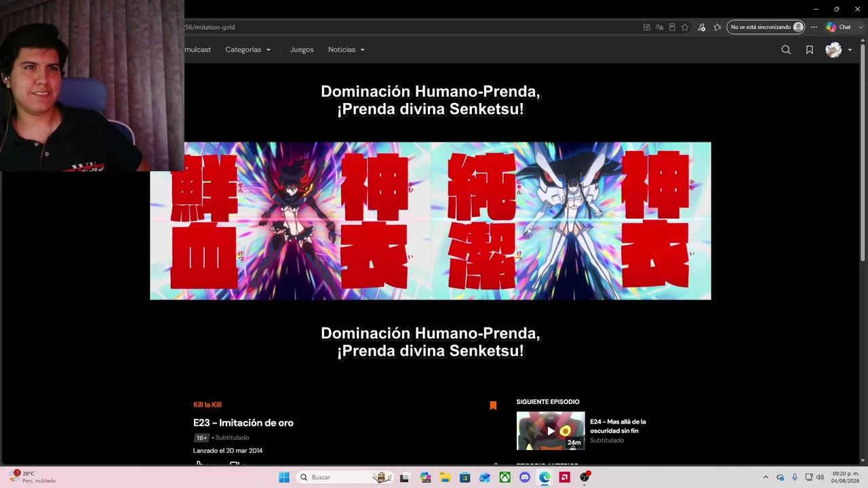868x488 pixels.
Task: Open the OneDrive tray icon
Action: pyautogui.click(x=780, y=477)
